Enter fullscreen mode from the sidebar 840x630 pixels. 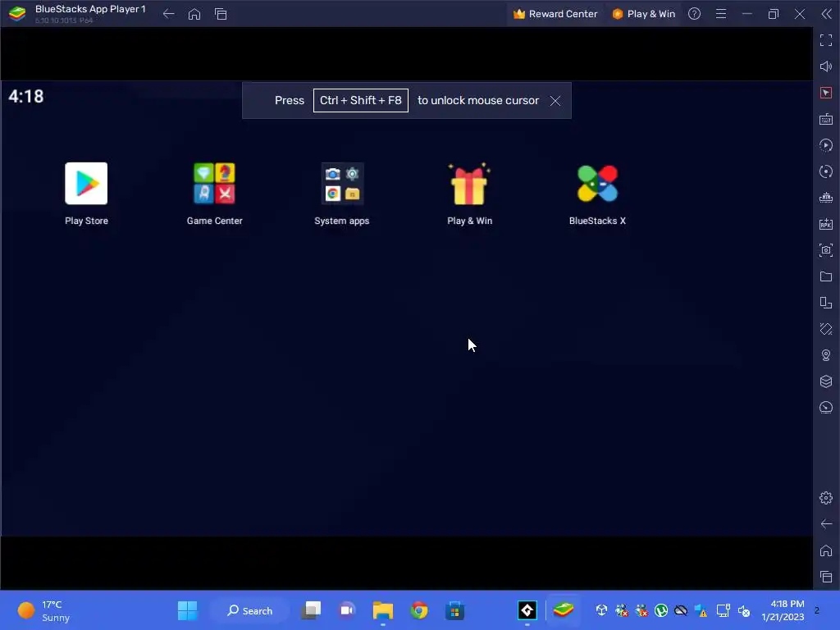826,40
